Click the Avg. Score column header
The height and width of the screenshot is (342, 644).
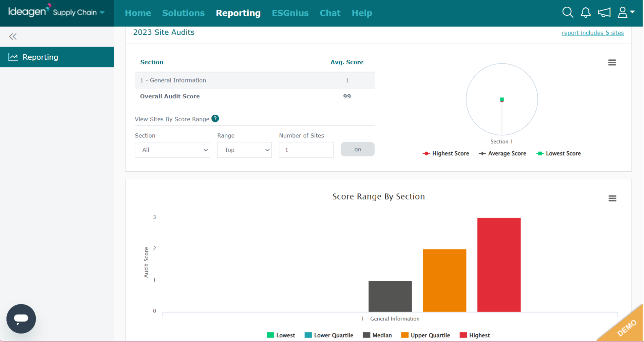[x=347, y=62]
